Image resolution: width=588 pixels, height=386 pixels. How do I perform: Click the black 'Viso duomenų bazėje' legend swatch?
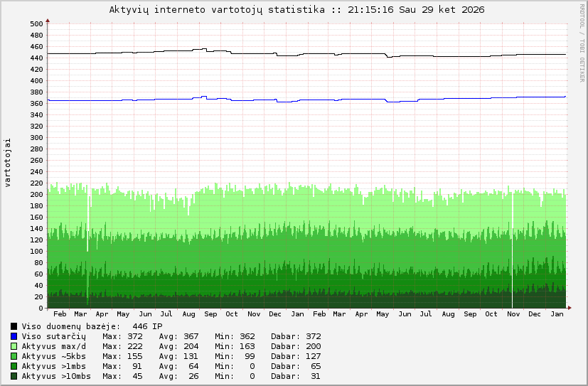(x=14, y=326)
